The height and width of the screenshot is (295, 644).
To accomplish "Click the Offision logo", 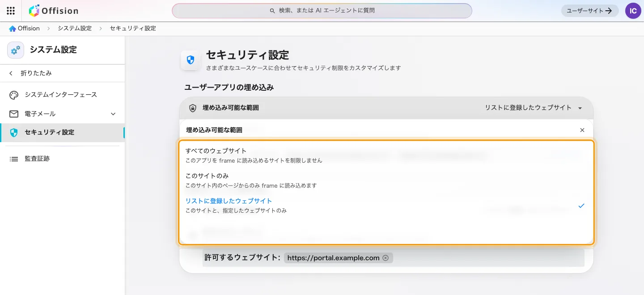I will coord(54,11).
